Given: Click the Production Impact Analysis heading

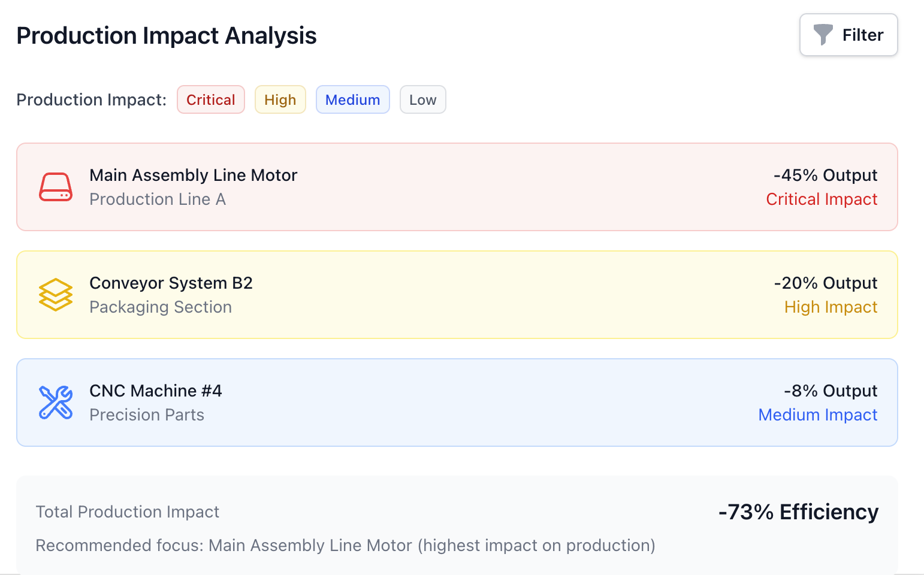Looking at the screenshot, I should click(167, 35).
